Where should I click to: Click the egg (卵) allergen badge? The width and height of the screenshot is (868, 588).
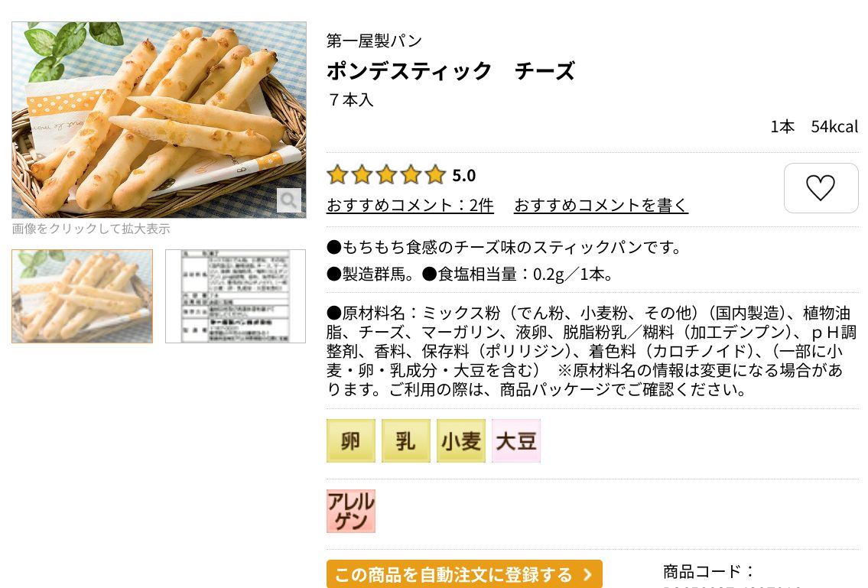(350, 440)
